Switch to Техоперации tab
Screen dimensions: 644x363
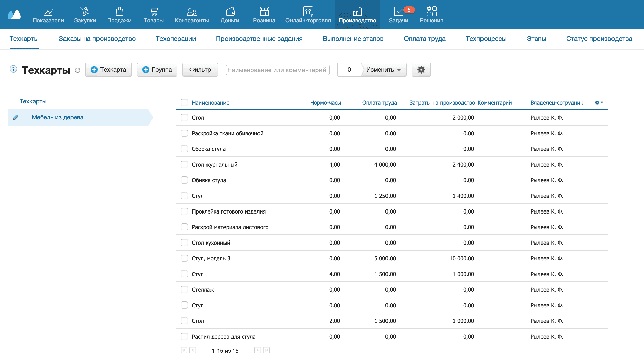click(176, 39)
